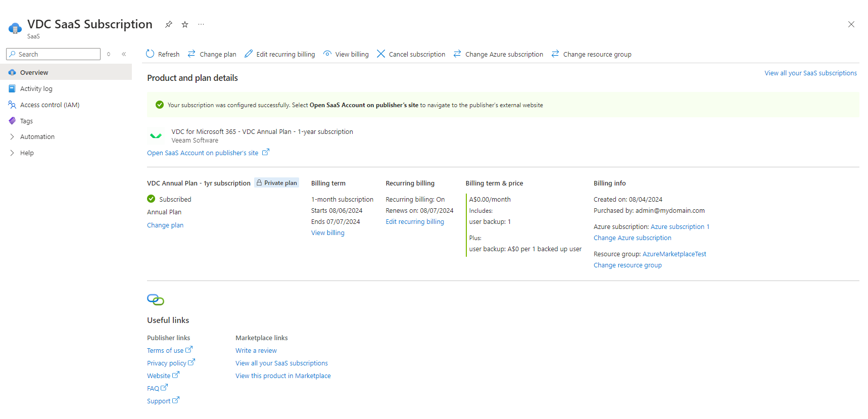Focus the sidebar Search box

click(53, 54)
